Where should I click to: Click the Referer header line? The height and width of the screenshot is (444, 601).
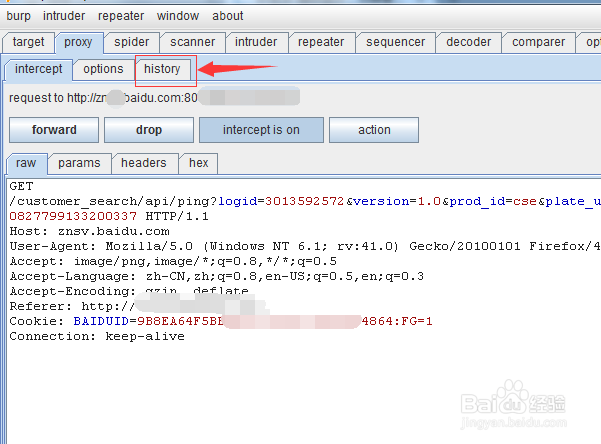(x=72, y=306)
